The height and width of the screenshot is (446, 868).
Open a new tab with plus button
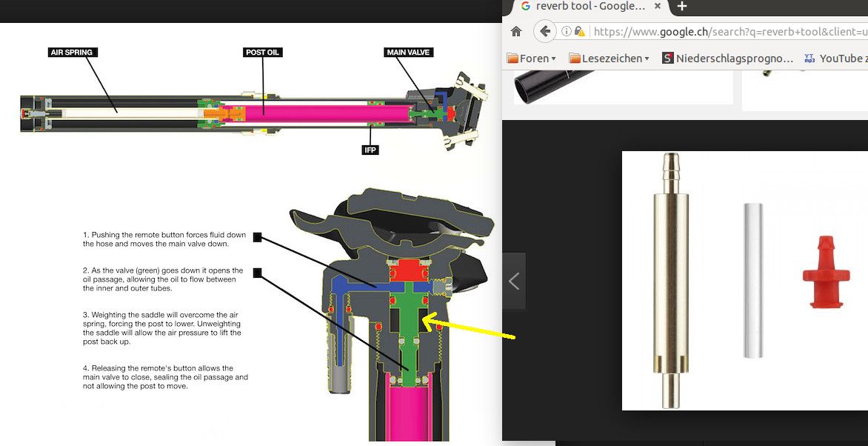682,7
